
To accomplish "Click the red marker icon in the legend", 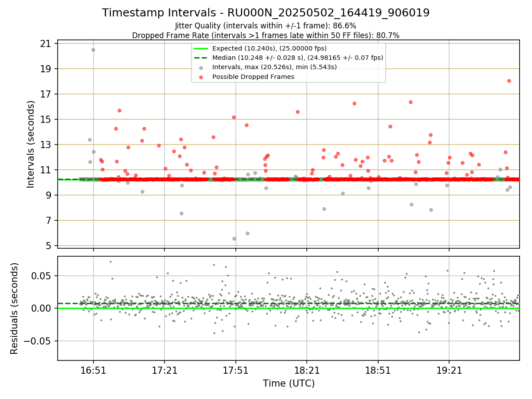I will (201, 77).
